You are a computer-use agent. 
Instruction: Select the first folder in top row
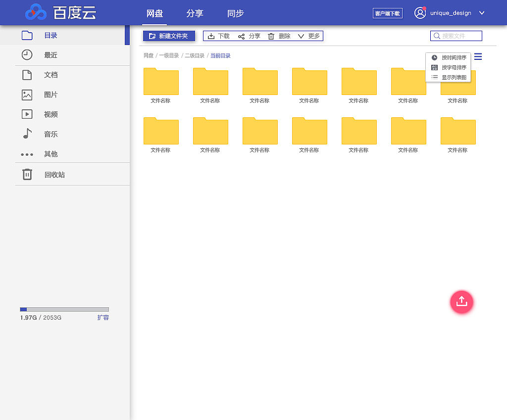point(161,82)
